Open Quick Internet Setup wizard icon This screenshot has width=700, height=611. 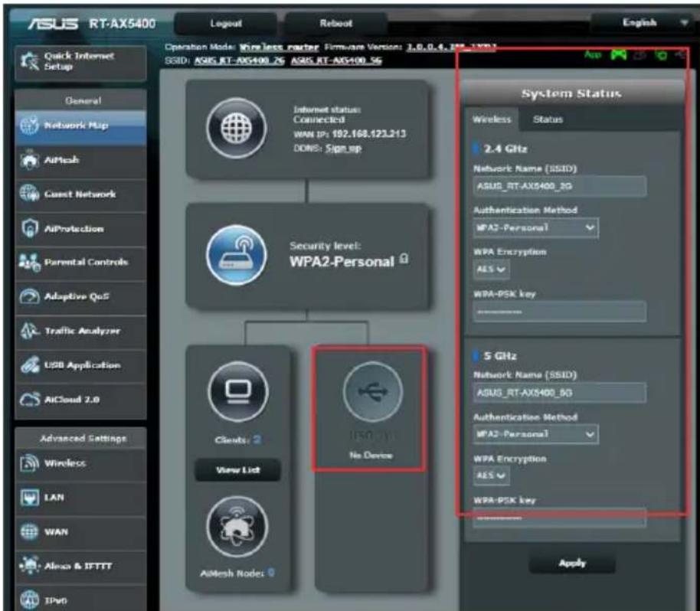(x=31, y=60)
